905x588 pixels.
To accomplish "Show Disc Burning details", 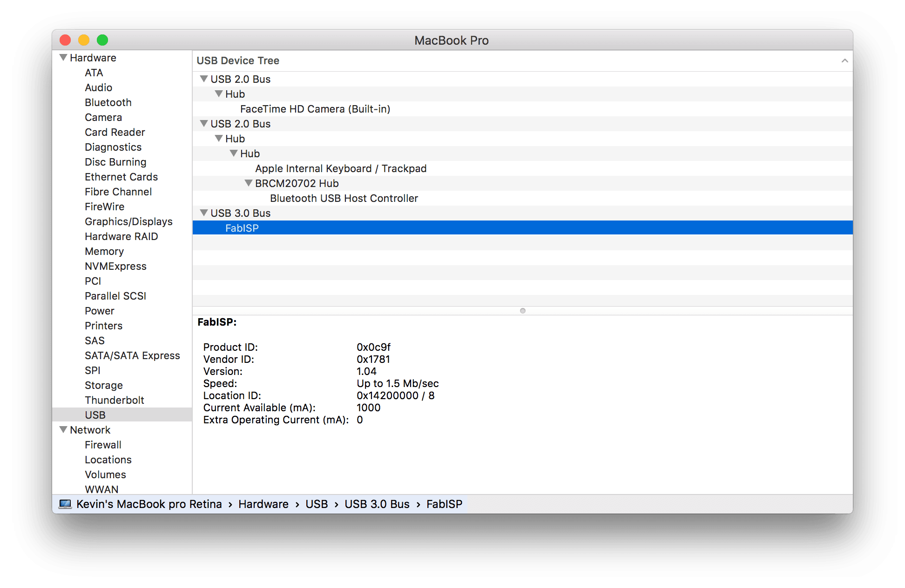I will (115, 162).
